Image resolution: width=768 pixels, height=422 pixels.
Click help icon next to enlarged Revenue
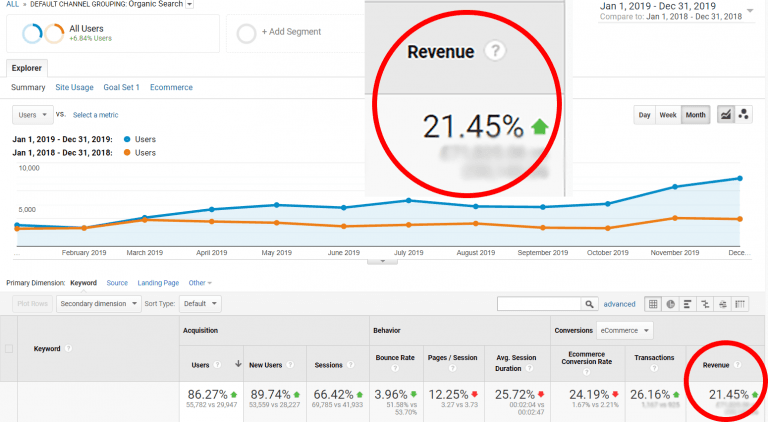click(492, 51)
